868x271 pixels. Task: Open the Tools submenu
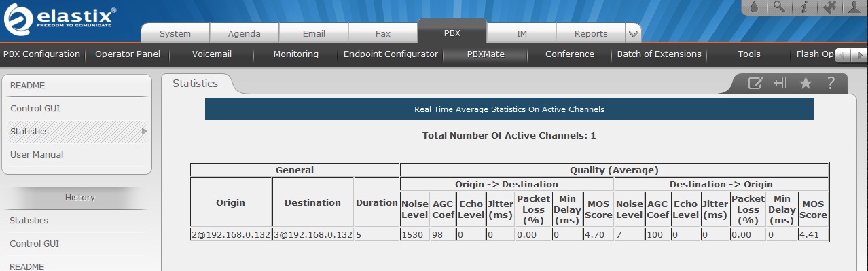(749, 54)
